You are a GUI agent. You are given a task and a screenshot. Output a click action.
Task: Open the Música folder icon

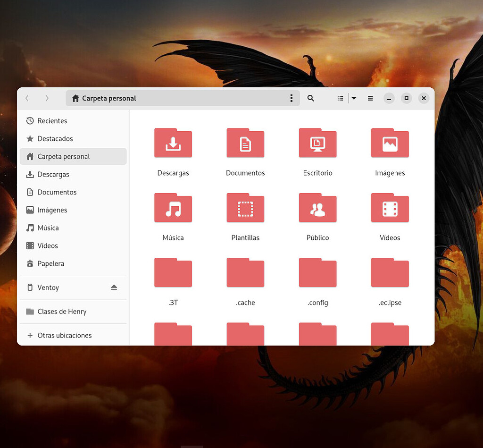point(173,208)
